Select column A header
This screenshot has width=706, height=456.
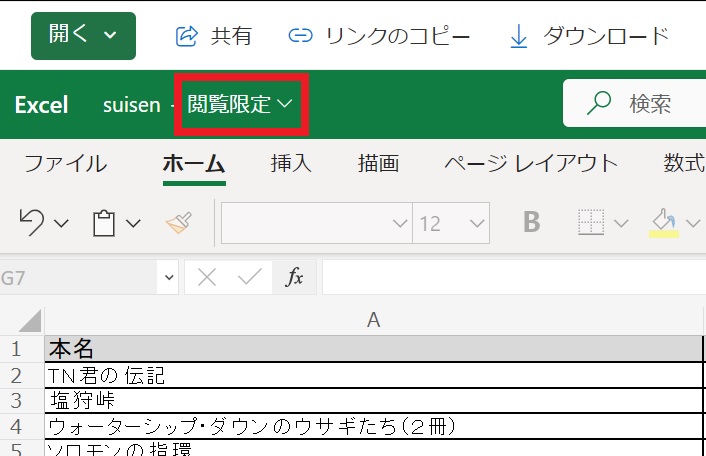[x=373, y=320]
